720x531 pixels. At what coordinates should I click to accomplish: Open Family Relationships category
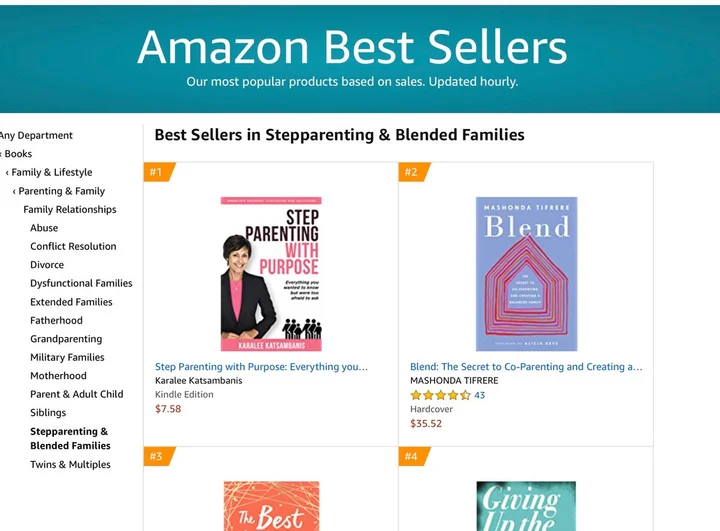click(70, 209)
